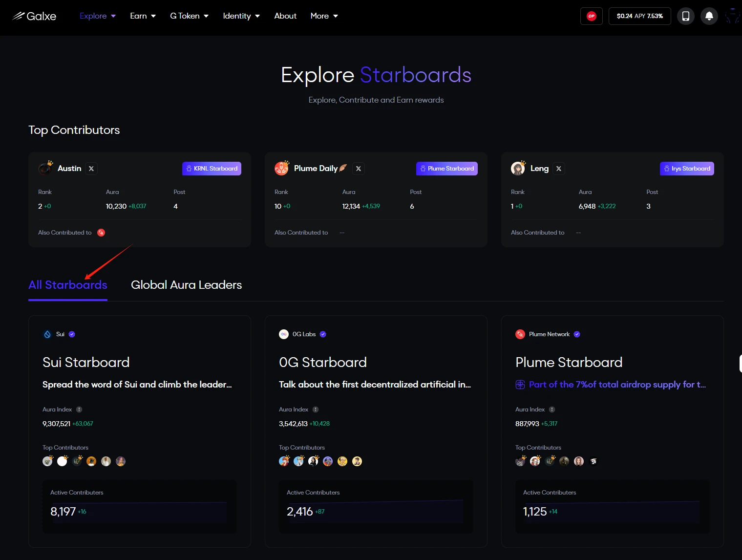
Task: Switch to Global Aura Leaders tab
Action: pyautogui.click(x=186, y=285)
